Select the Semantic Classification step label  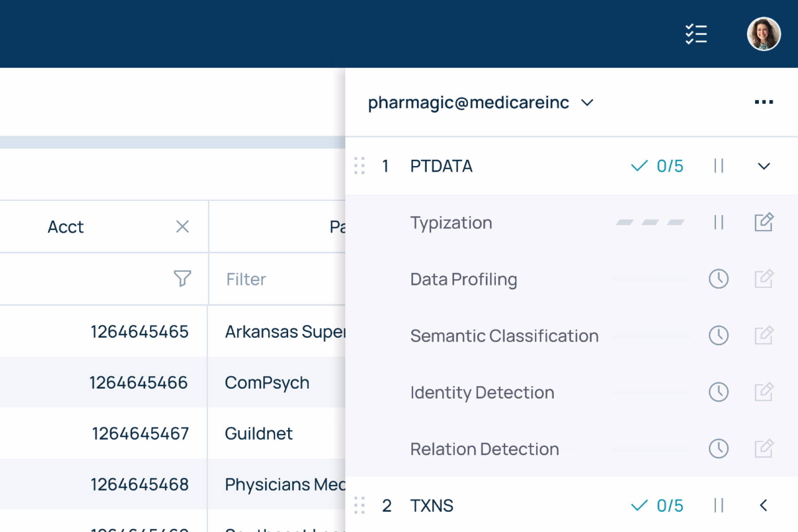(x=504, y=336)
